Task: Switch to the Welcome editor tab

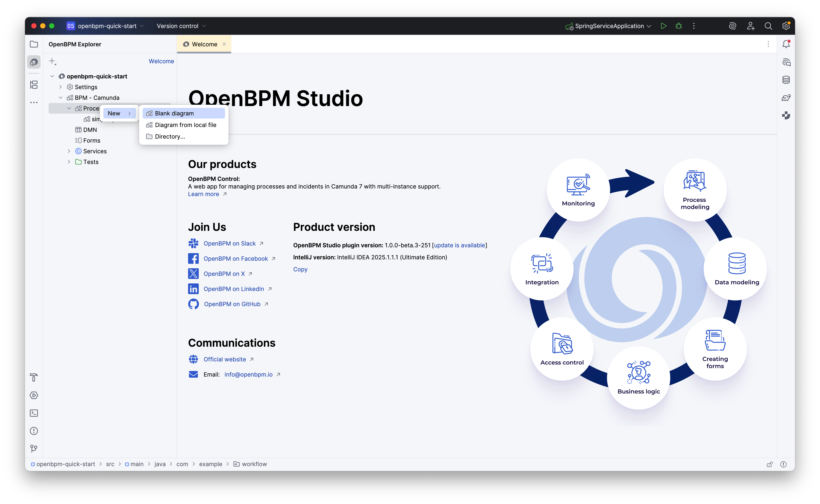Action: click(x=204, y=44)
